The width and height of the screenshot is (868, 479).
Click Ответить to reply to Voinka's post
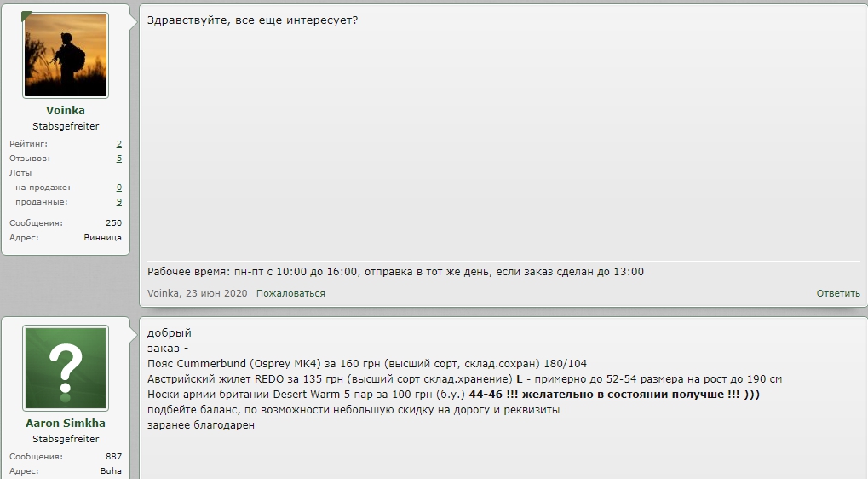coord(838,293)
